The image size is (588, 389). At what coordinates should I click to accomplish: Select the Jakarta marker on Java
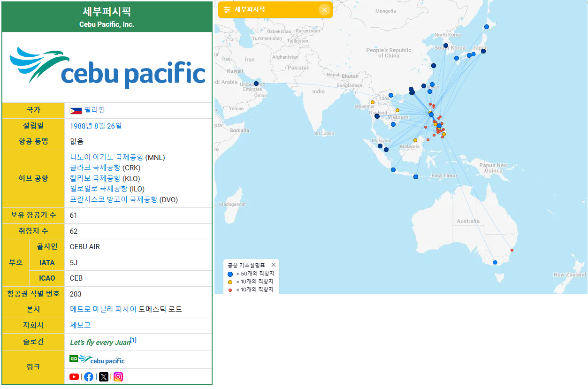click(393, 170)
